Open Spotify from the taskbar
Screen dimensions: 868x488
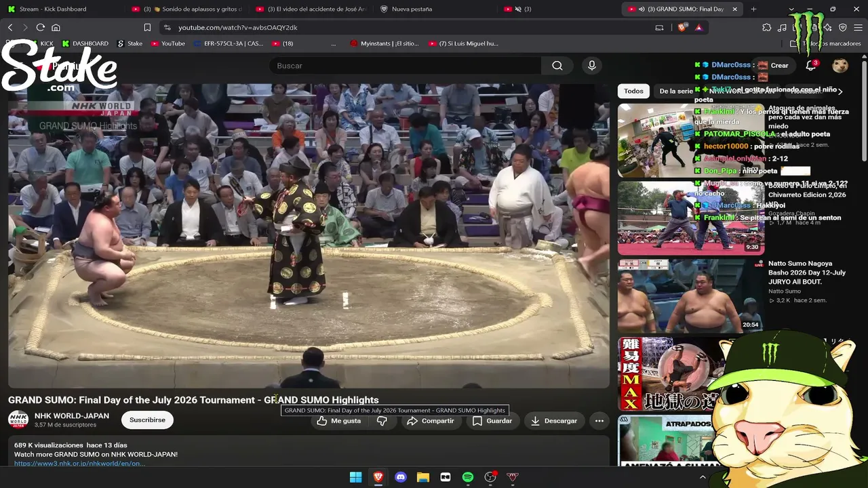pos(468,477)
